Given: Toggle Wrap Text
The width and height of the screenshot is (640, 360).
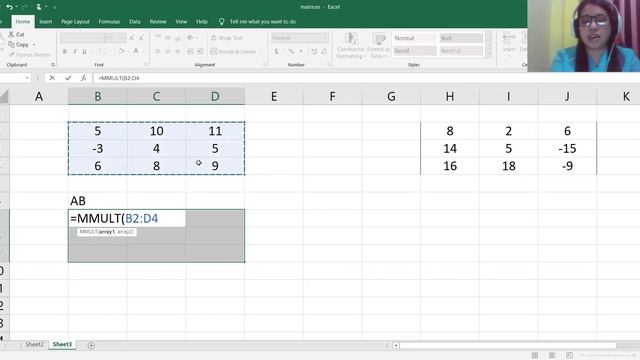Looking at the screenshot, I should [x=227, y=38].
